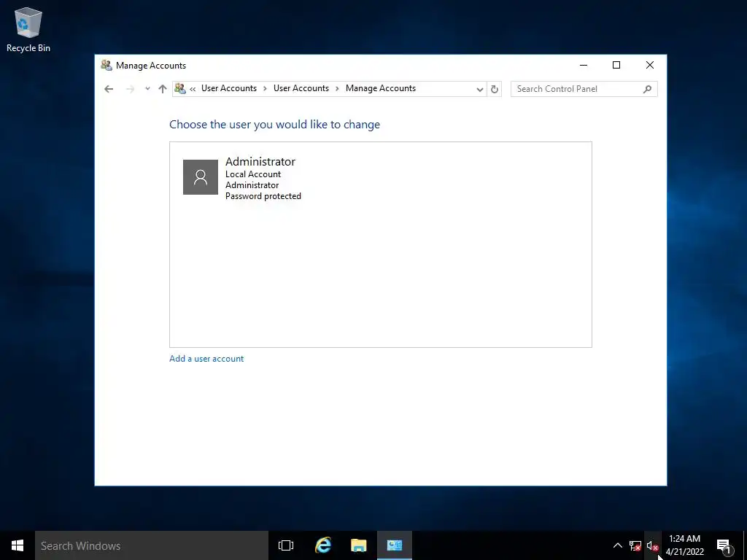
Task: Open the Administrator account name
Action: tap(260, 161)
